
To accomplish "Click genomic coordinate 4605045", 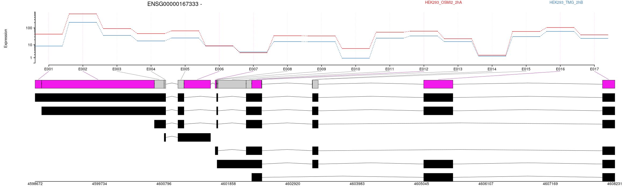I will pos(422,184).
